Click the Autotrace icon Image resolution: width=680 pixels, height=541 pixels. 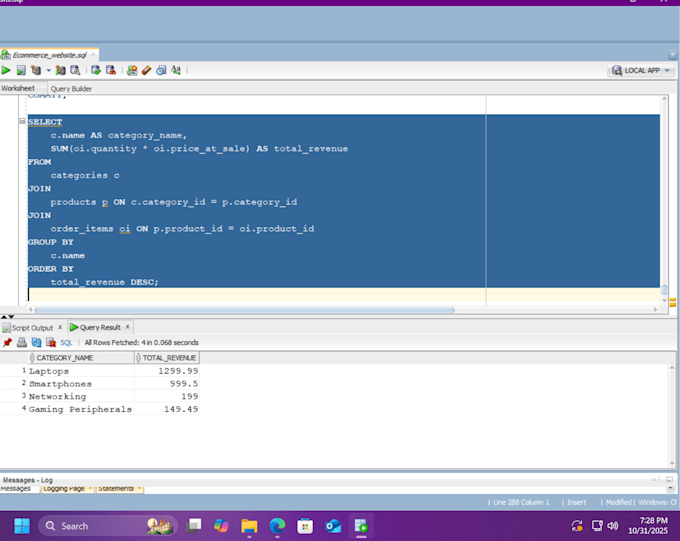[x=60, y=70]
